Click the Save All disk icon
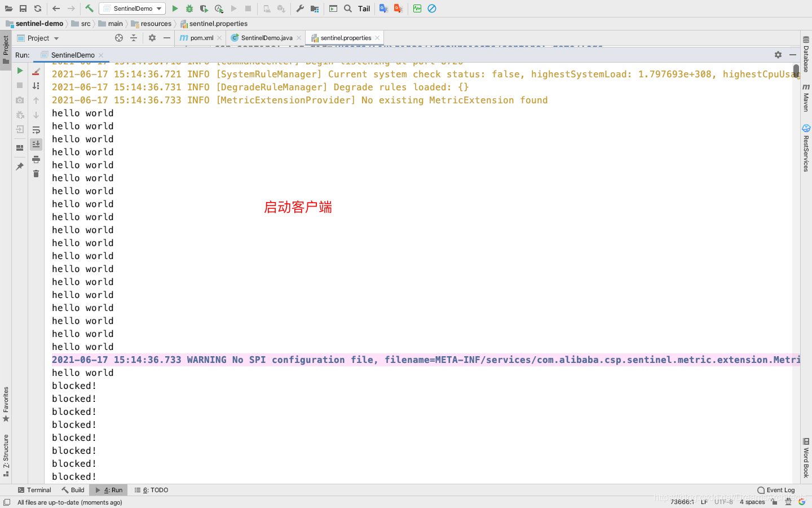812x508 pixels. coord(23,8)
